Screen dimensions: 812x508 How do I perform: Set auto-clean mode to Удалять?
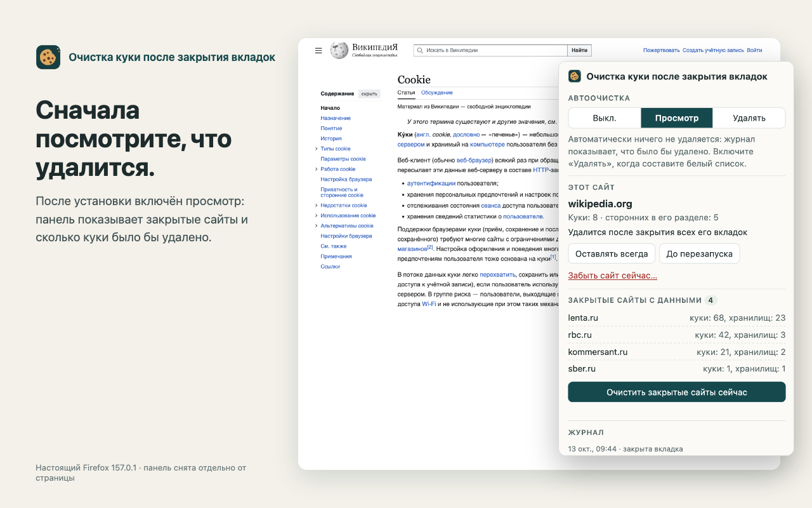(749, 118)
